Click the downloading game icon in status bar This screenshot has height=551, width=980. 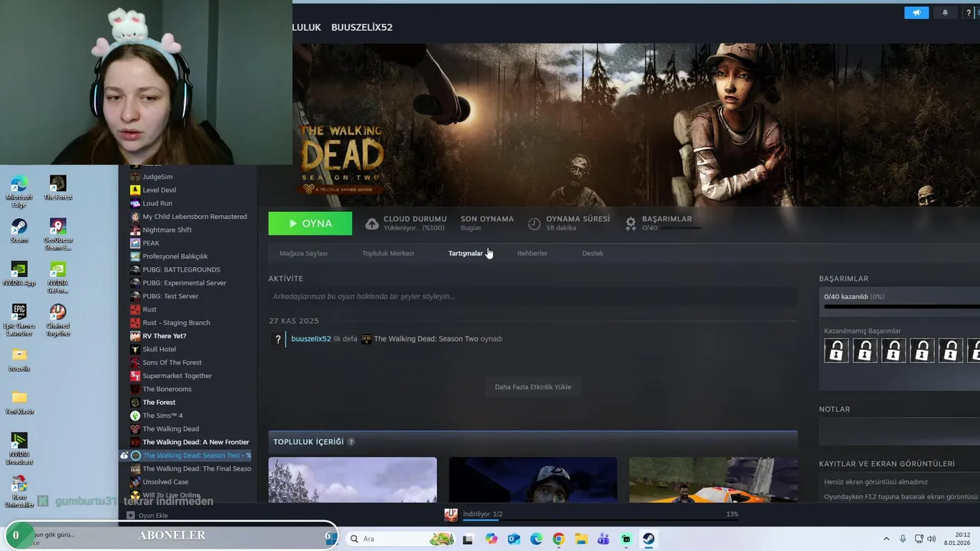point(451,515)
